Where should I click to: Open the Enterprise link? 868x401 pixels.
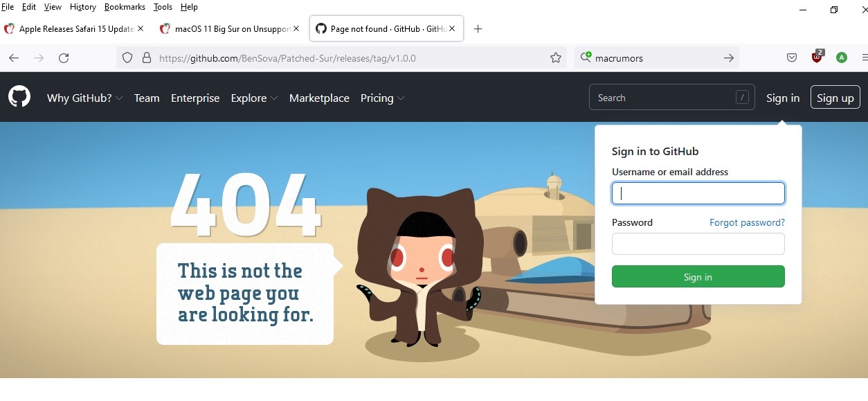pyautogui.click(x=195, y=98)
